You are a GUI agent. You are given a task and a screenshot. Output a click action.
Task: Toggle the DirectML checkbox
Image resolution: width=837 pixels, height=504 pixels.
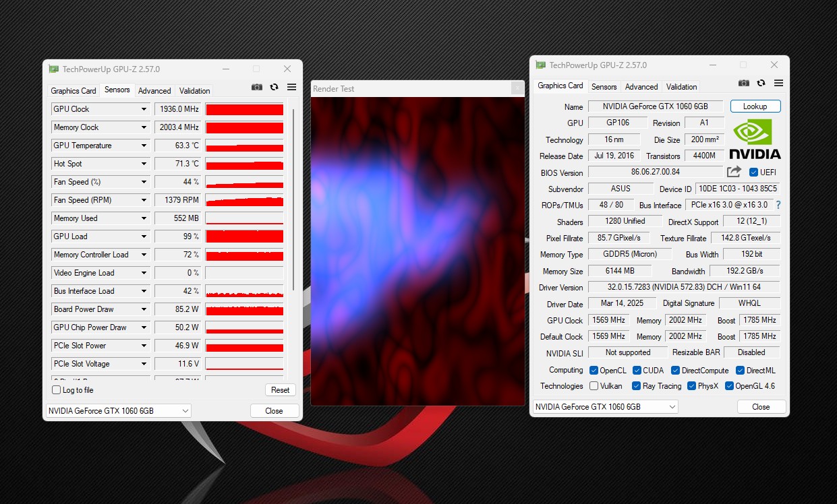(740, 371)
